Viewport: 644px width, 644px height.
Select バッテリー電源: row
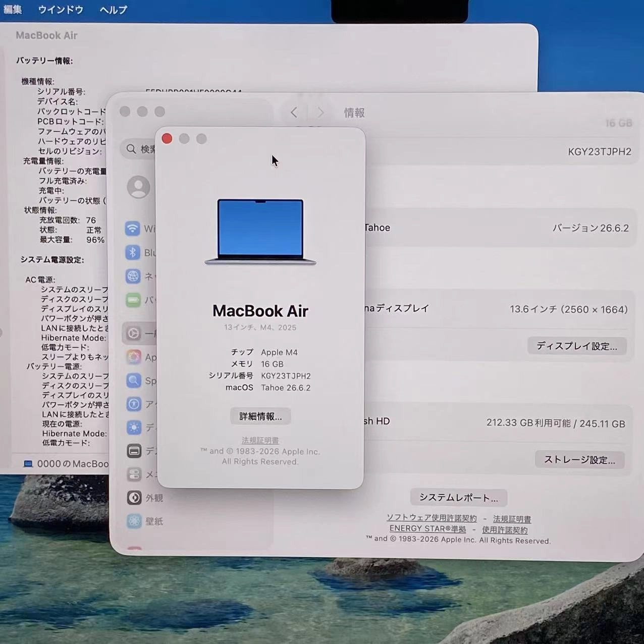click(54, 366)
